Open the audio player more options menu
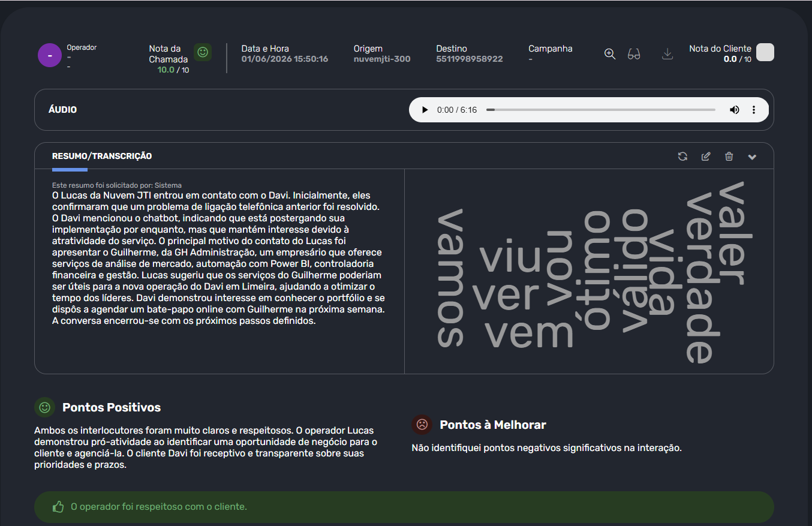Viewport: 812px width, 526px height. [x=754, y=110]
